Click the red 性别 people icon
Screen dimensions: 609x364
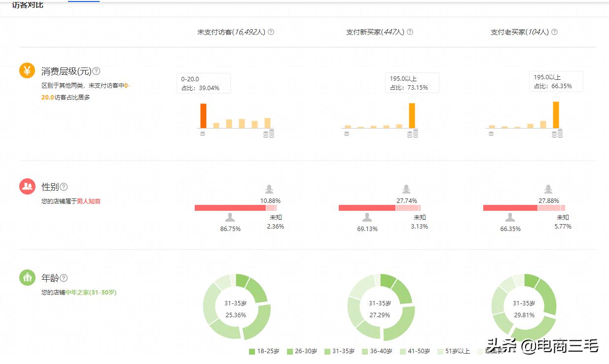27,186
